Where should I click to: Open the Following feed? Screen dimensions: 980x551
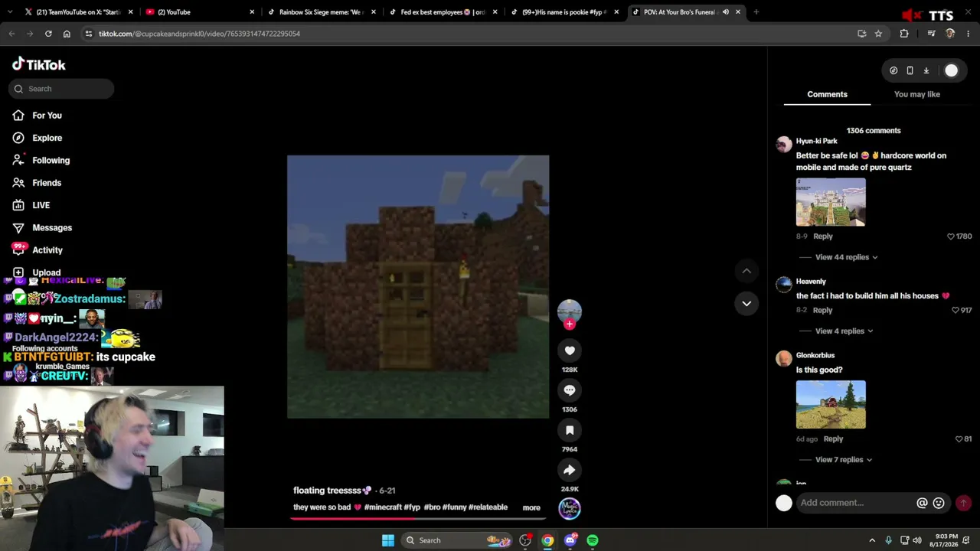(x=51, y=161)
